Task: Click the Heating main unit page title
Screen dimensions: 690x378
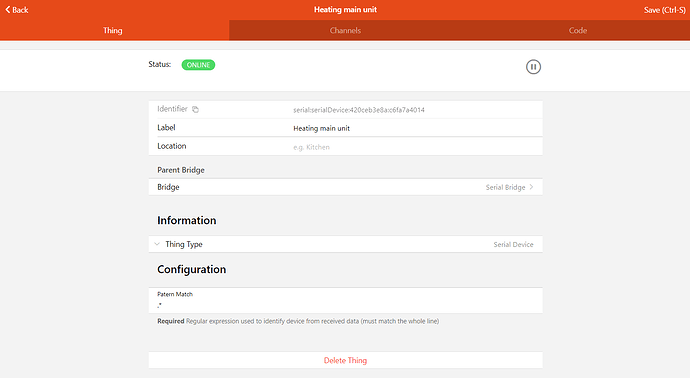Action: click(x=345, y=10)
